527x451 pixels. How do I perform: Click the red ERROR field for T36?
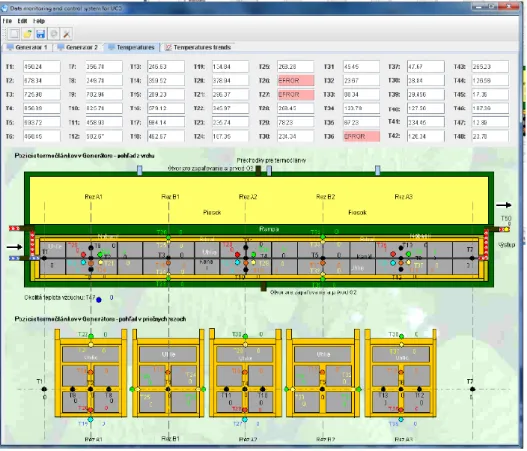tap(361, 136)
